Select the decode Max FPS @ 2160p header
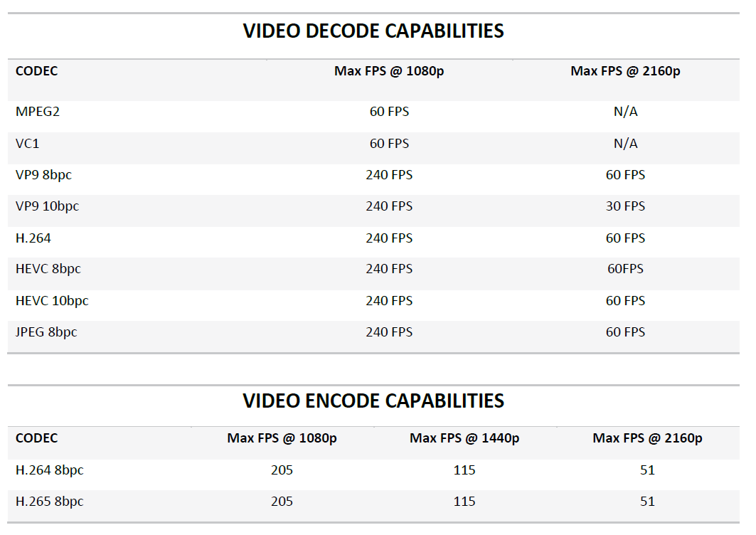Viewport: 756px width, 535px height. pyautogui.click(x=625, y=71)
